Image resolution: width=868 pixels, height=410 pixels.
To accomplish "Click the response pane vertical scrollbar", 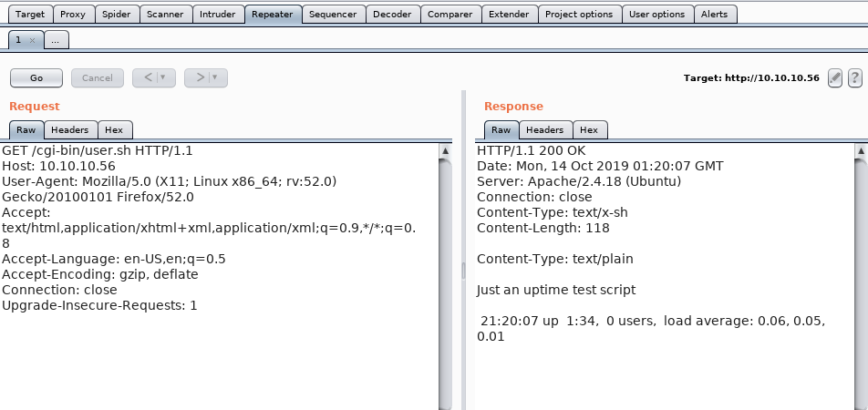I will pyautogui.click(x=860, y=273).
